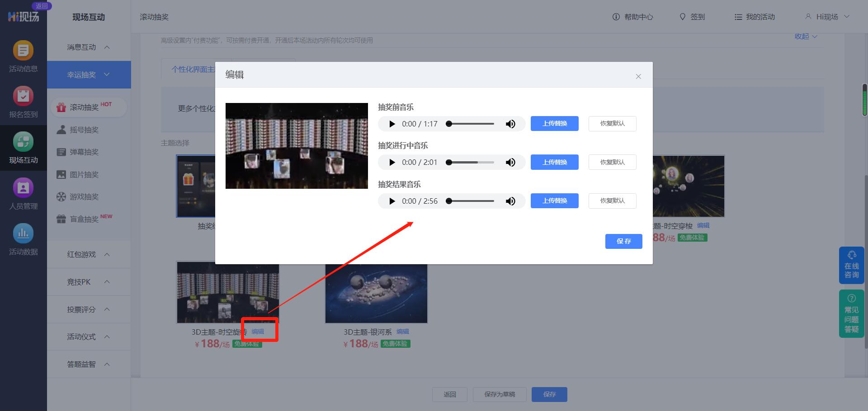Open 摇号抽奖 from the lottery menu

pos(61,130)
